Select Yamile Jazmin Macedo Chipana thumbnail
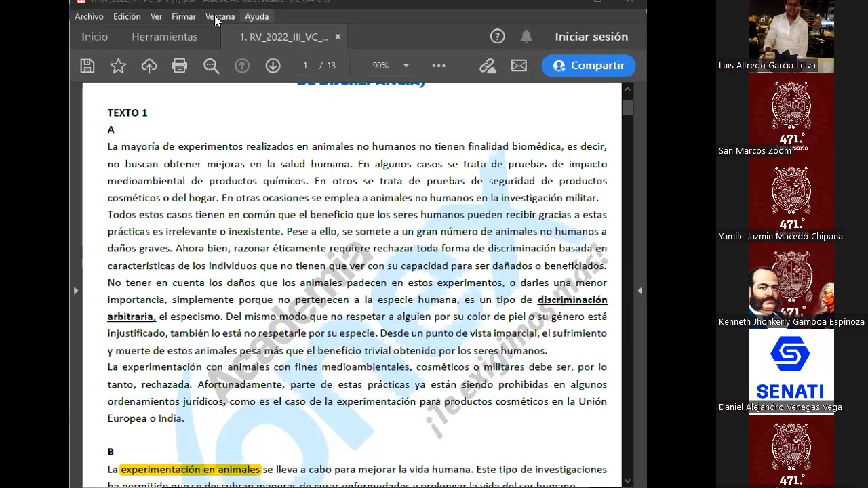The image size is (868, 488). coord(791,201)
